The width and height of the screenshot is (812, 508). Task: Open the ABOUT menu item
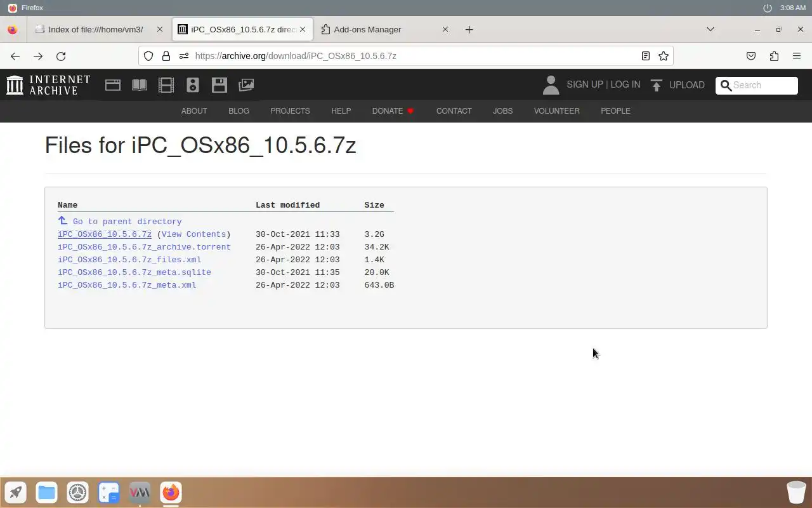pos(194,111)
